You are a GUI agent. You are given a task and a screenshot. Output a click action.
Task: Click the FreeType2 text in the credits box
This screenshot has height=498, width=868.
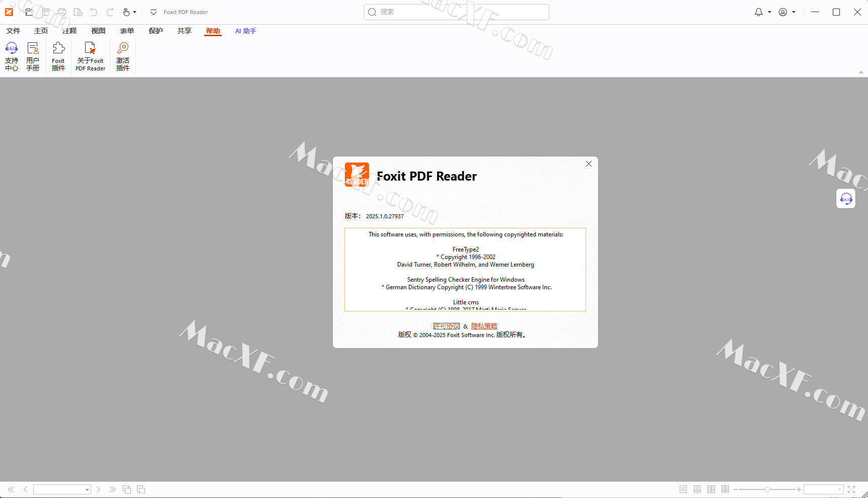[x=466, y=250]
